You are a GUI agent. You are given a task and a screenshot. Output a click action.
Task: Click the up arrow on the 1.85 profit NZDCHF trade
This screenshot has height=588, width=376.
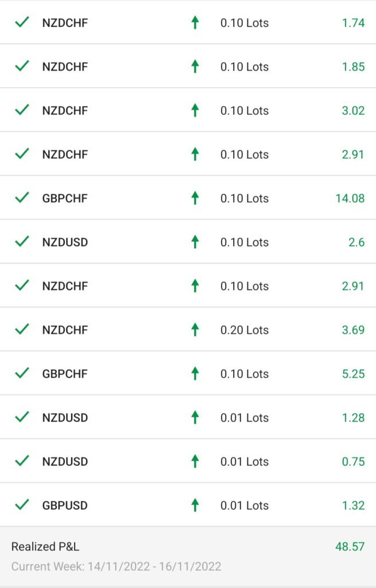click(x=195, y=67)
